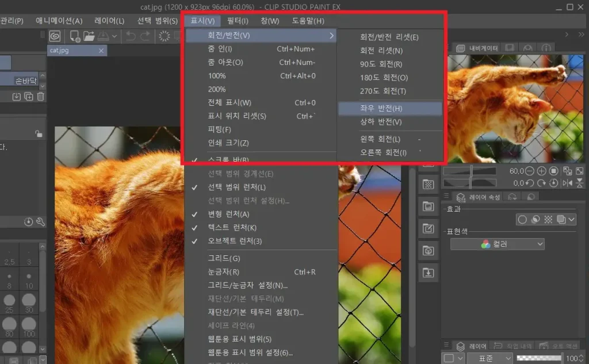Click 그리드/눈금자 설정 menu entry

coord(247,285)
